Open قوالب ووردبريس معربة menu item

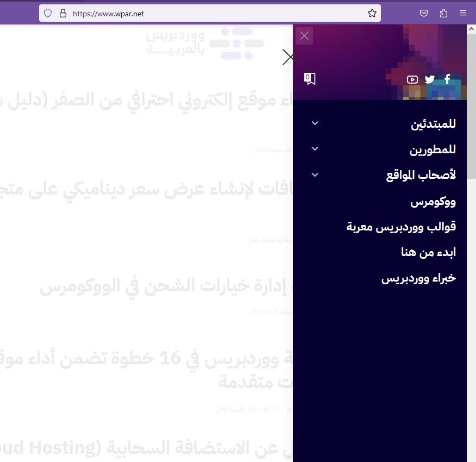[401, 227]
